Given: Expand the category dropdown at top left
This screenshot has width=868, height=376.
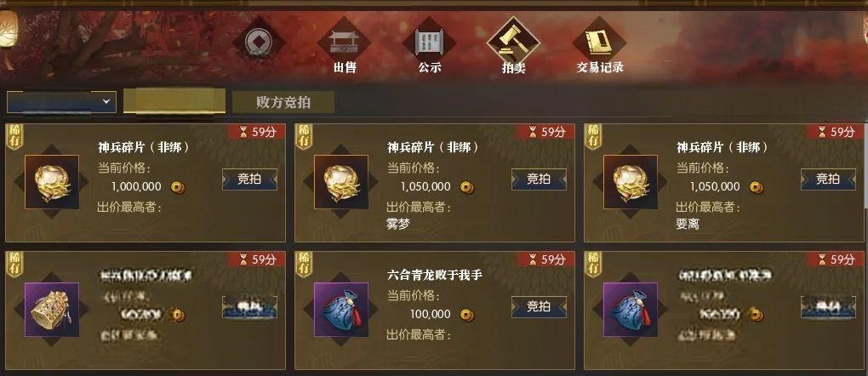Looking at the screenshot, I should [61, 102].
